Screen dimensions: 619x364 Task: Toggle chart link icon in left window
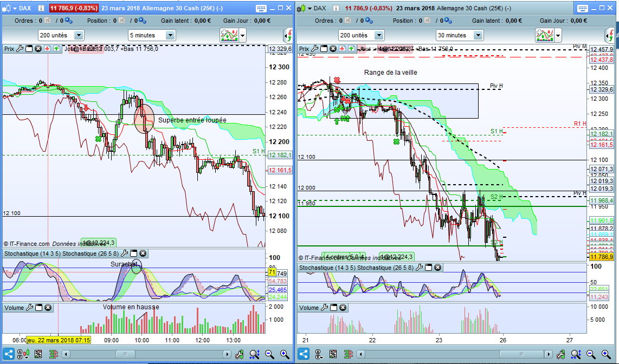(x=23, y=354)
